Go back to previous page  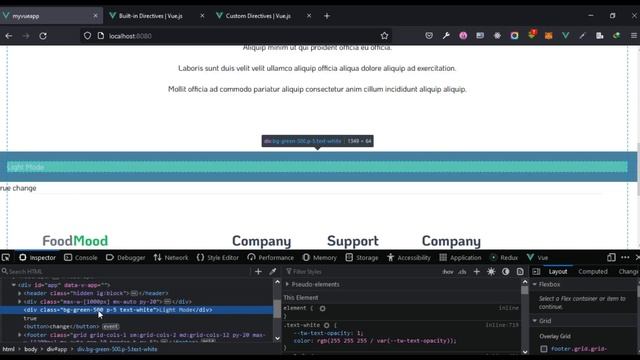coord(9,36)
